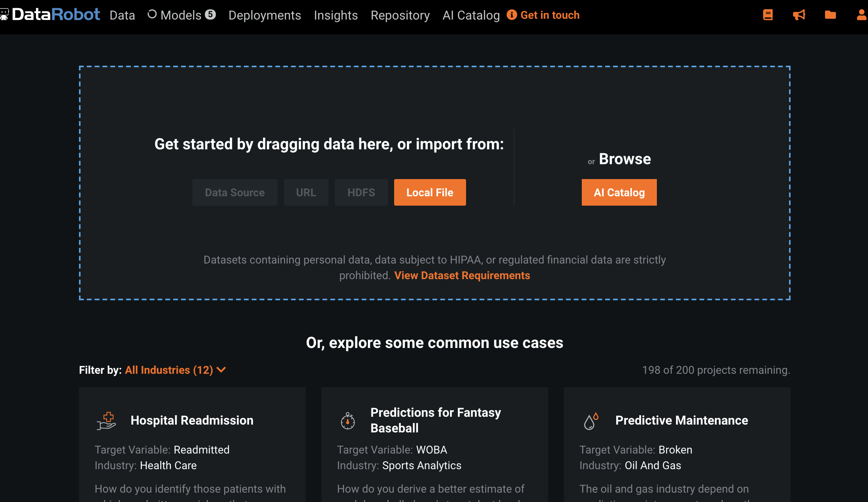Click the Models loading spinner icon
The image size is (868, 502).
152,14
